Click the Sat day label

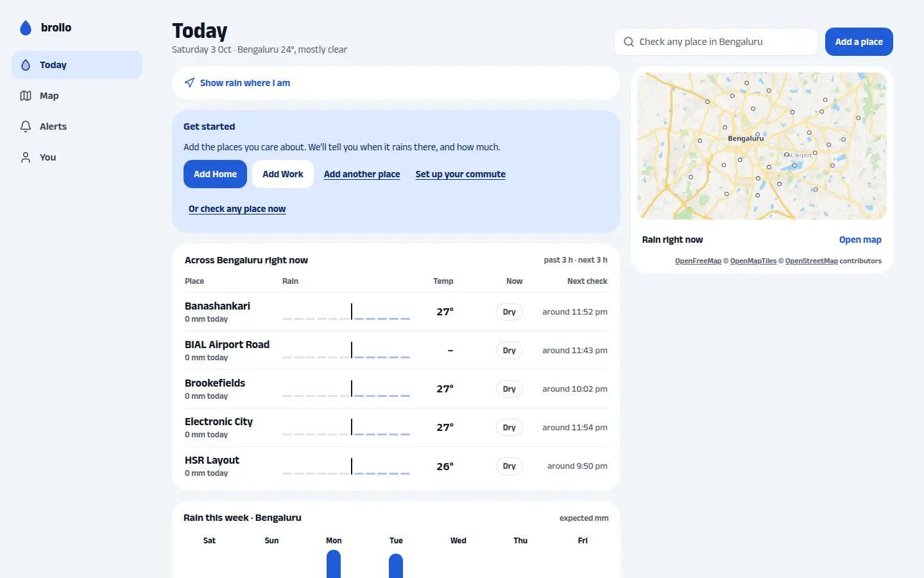pos(209,541)
